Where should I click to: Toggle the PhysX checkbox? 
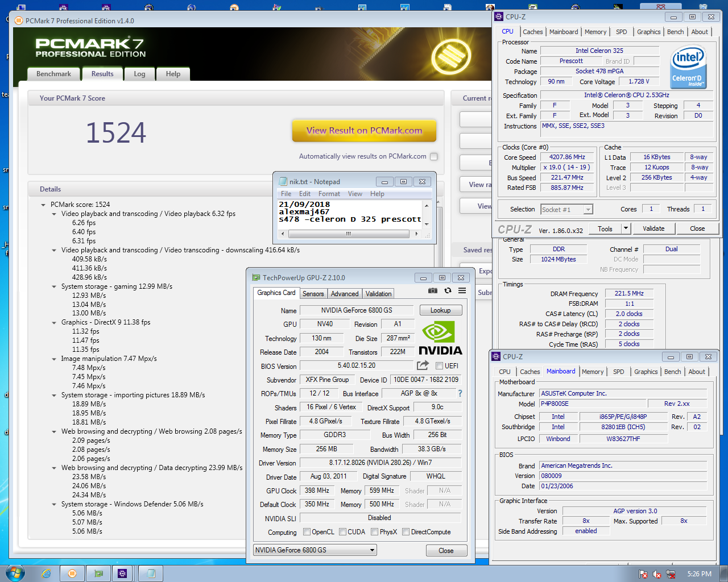click(x=374, y=532)
